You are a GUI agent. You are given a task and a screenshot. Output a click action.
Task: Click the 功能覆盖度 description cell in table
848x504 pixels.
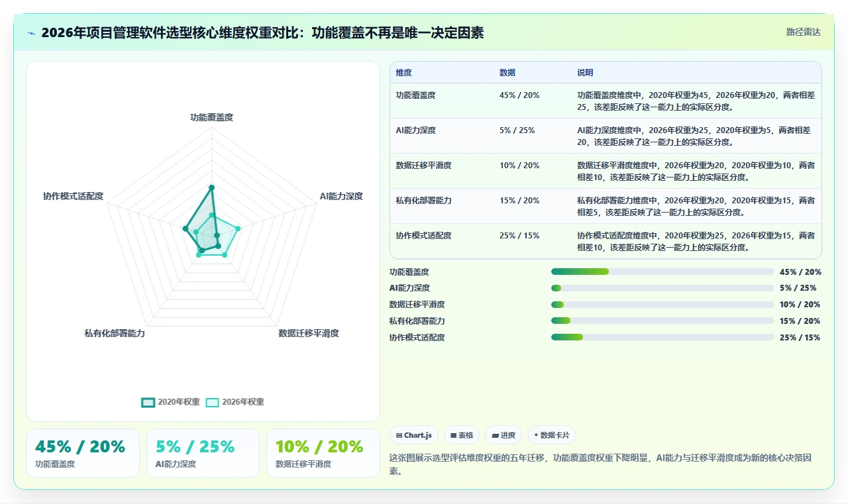696,101
